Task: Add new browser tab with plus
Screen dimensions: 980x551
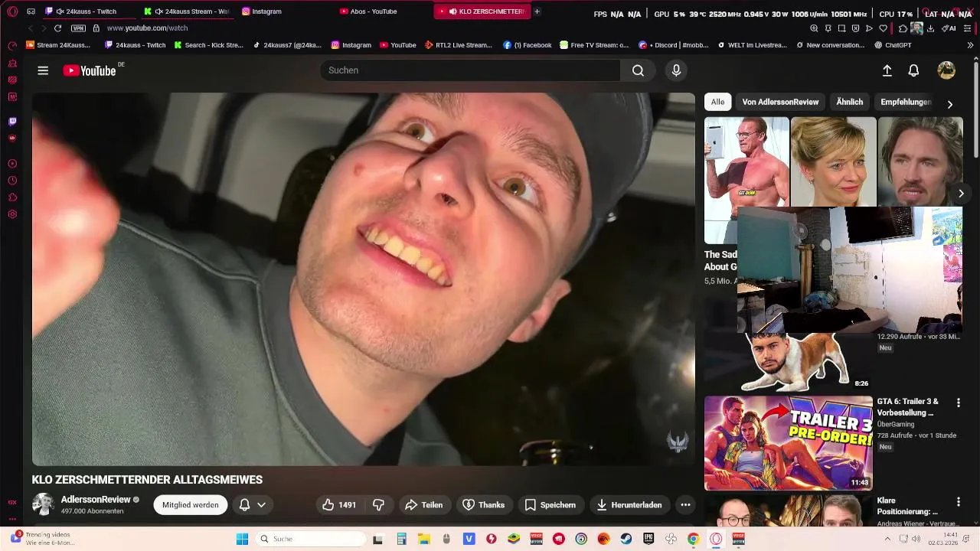Action: [537, 11]
